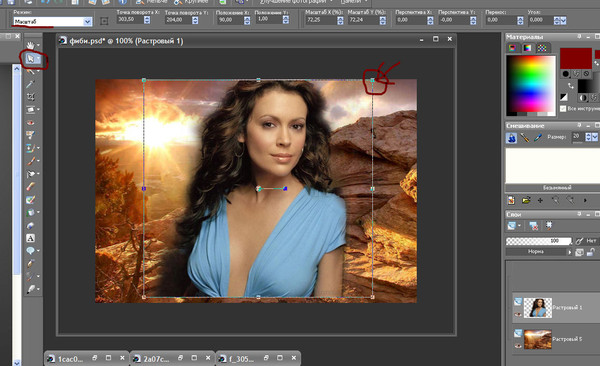Toggle visibility eye of layer Растровый 5
Viewport: 600px width, 366px height.
coord(518,346)
